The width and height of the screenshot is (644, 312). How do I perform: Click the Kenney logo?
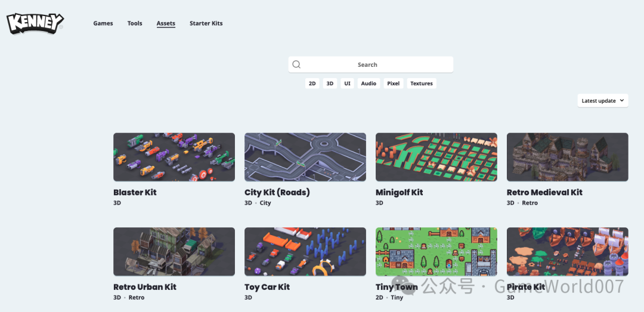(35, 23)
